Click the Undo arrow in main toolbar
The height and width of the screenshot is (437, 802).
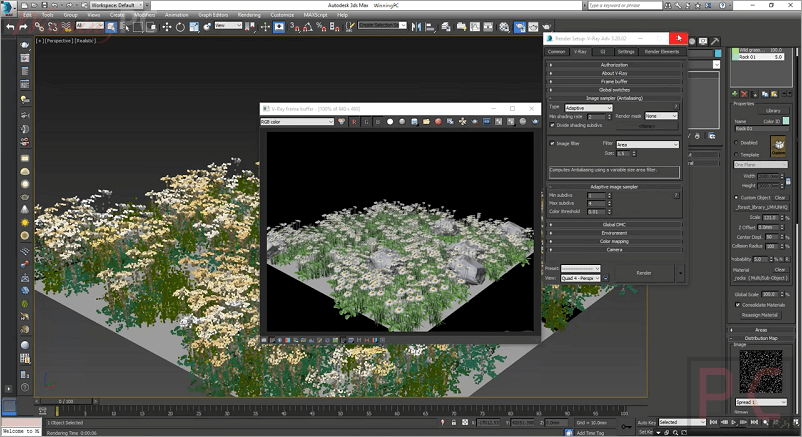point(10,26)
